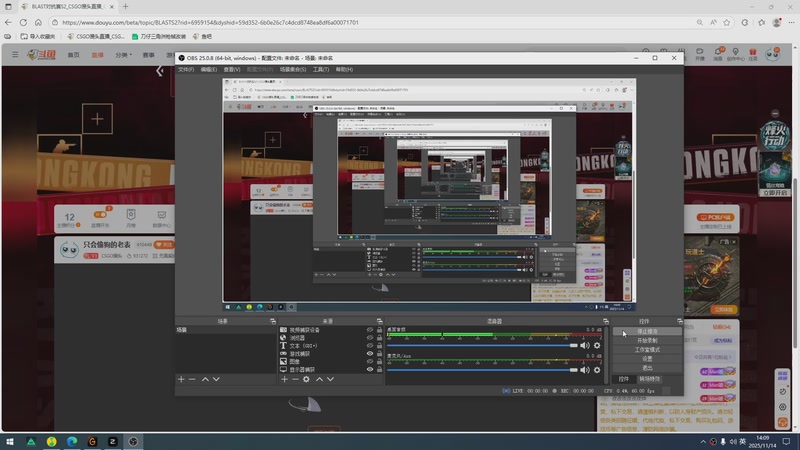The height and width of the screenshot is (450, 800).
Task: Toggle visibility of 浏览器 source
Action: click(370, 338)
